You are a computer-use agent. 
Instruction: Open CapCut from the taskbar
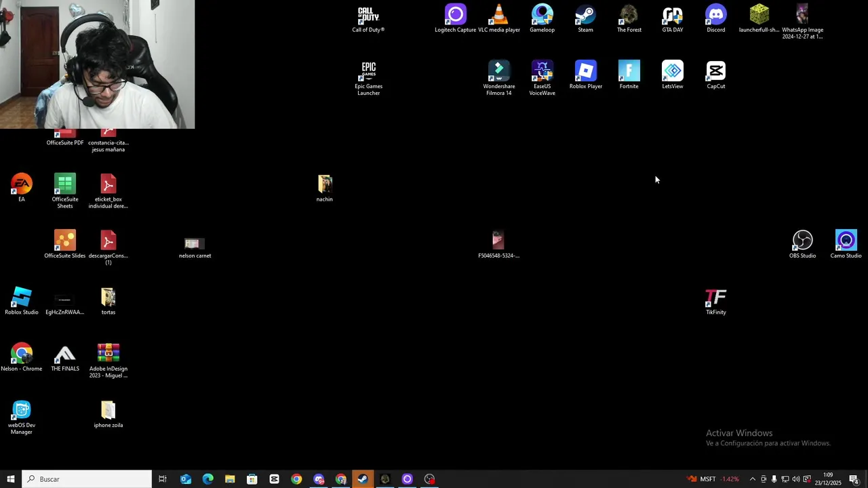pyautogui.click(x=274, y=479)
